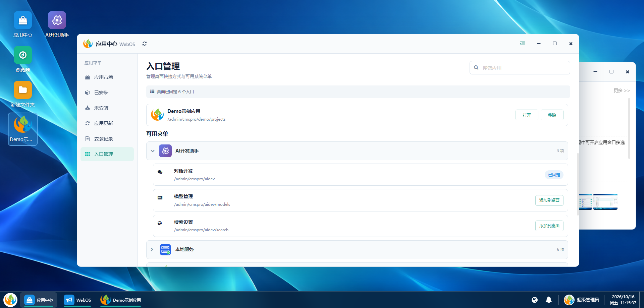Viewport: 644px width, 308px height.
Task: Open the 新建文件夹 desktop folder icon
Action: pyautogui.click(x=23, y=90)
